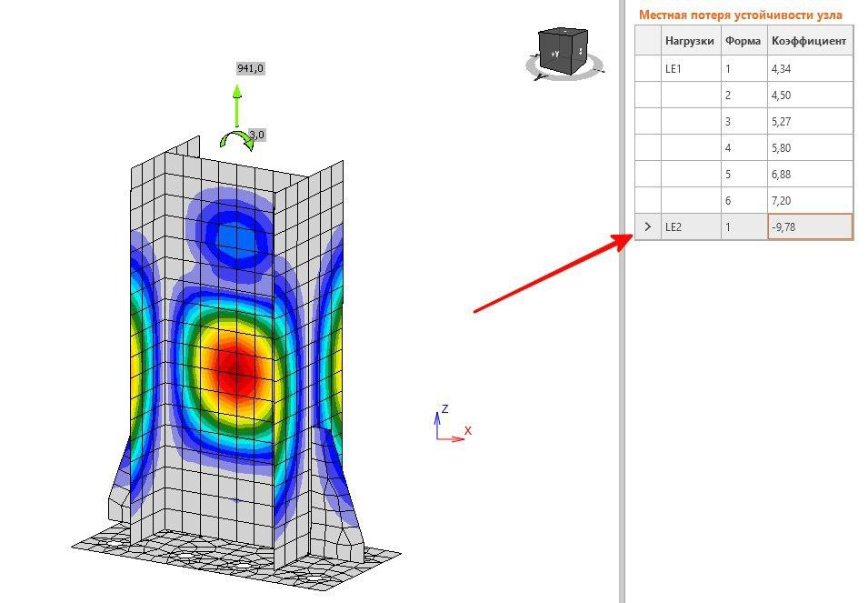The height and width of the screenshot is (603, 868).
Task: Select LE1 shape number 4 cell
Action: tap(744, 148)
